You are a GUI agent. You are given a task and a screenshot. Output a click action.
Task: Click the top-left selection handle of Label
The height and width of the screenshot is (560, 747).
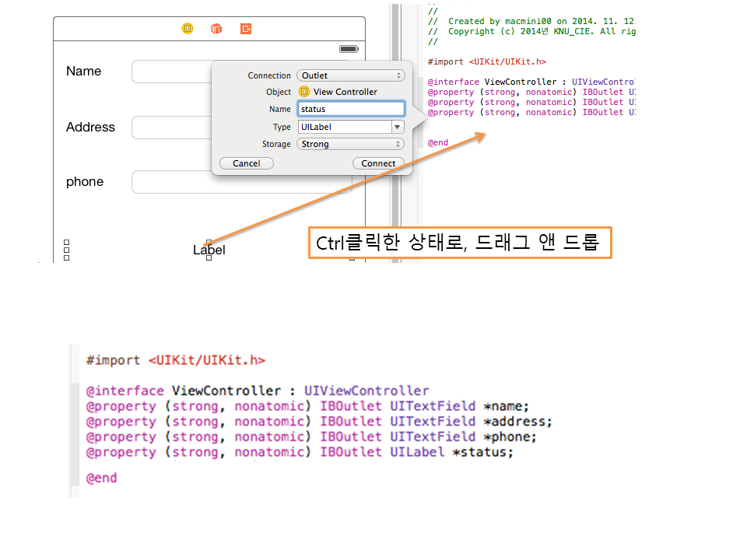pyautogui.click(x=66, y=243)
